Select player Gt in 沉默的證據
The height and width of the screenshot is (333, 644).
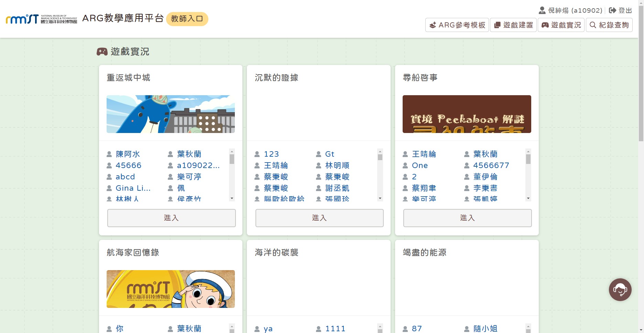330,154
